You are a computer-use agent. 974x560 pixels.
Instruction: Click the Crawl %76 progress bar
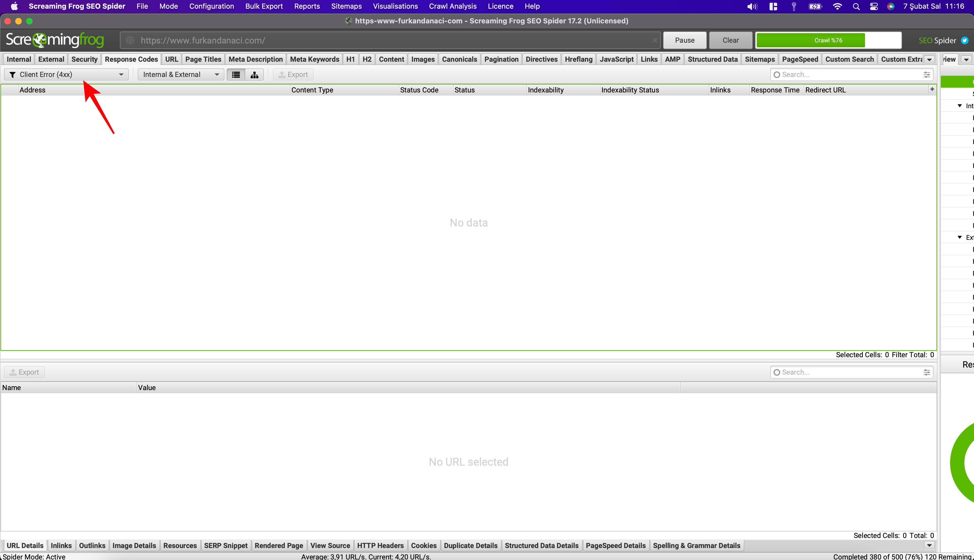(829, 41)
